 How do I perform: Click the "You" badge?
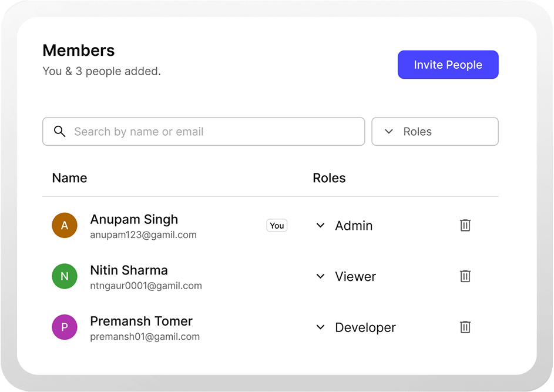277,226
